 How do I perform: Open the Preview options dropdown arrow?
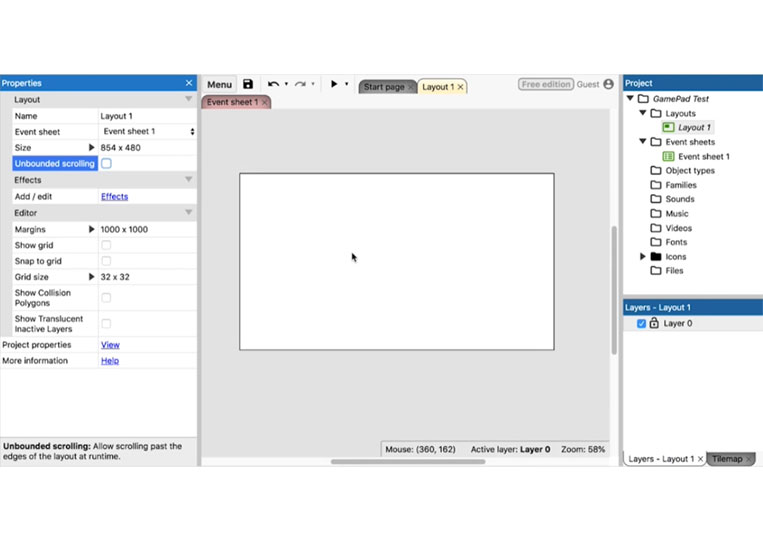[346, 84]
